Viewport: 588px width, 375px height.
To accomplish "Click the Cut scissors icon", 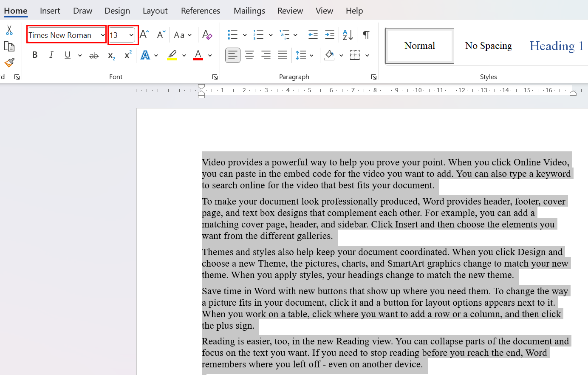I will (x=9, y=30).
